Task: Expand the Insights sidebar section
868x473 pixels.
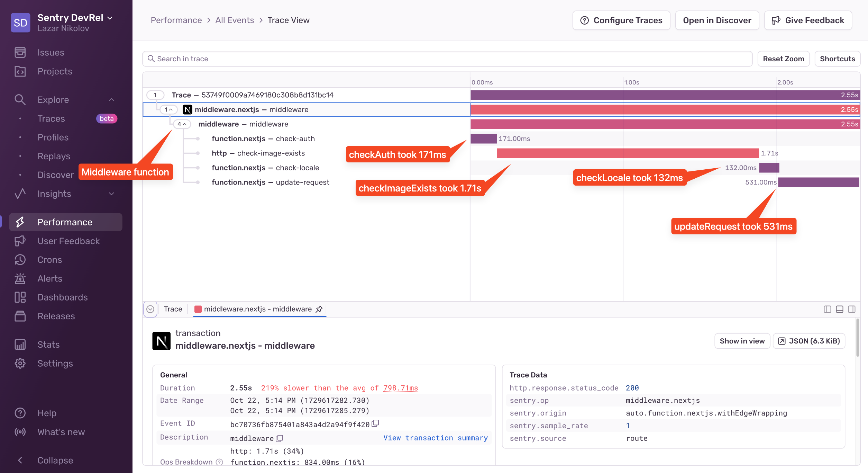Action: pyautogui.click(x=111, y=194)
